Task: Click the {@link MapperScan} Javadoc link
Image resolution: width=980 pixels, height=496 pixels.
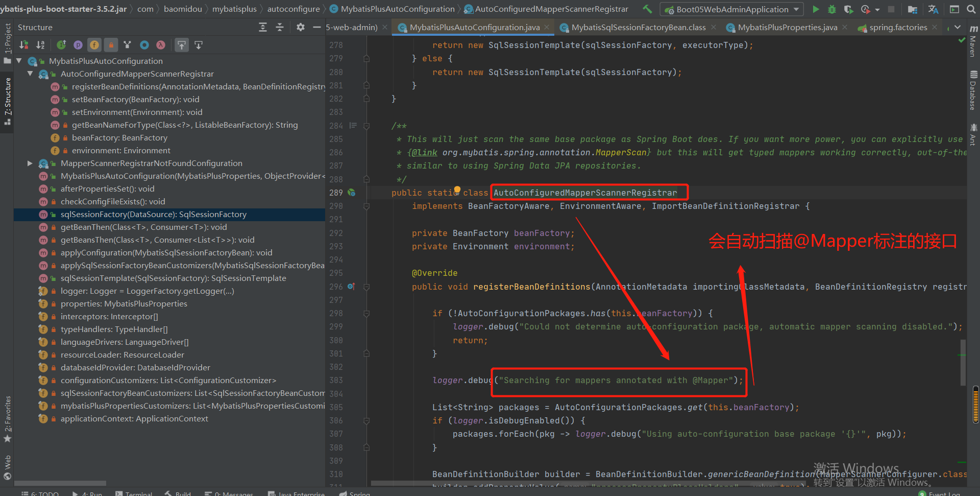Action: [x=529, y=153]
